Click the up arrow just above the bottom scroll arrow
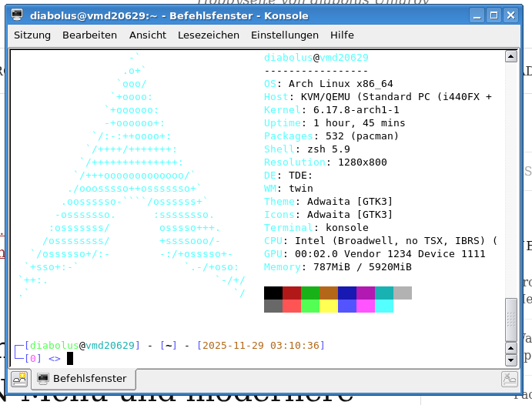The image size is (532, 405). click(510, 347)
